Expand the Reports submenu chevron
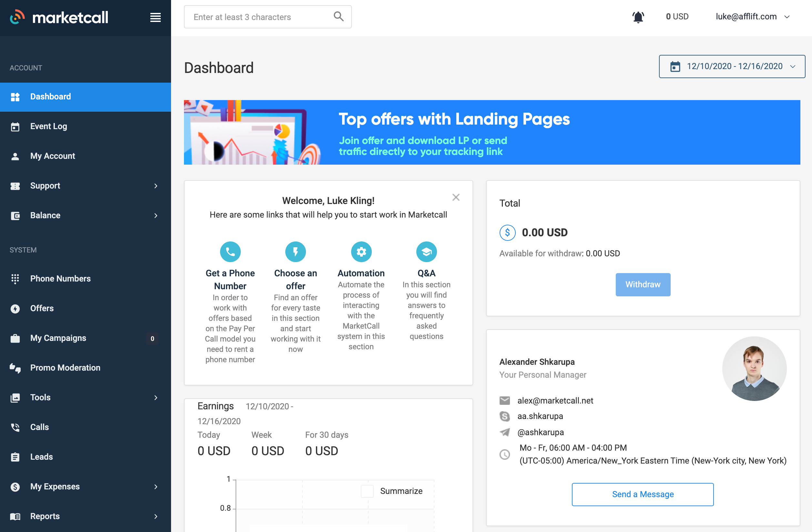 156,516
